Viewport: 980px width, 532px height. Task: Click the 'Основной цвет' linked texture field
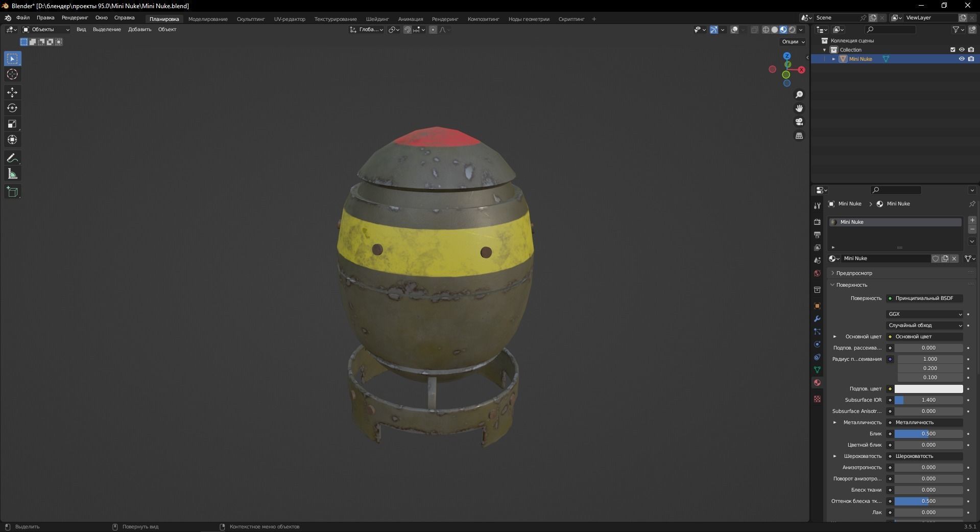[925, 337]
